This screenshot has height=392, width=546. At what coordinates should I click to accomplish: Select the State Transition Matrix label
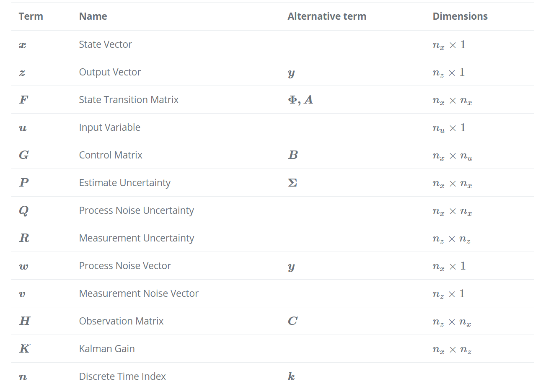129,100
